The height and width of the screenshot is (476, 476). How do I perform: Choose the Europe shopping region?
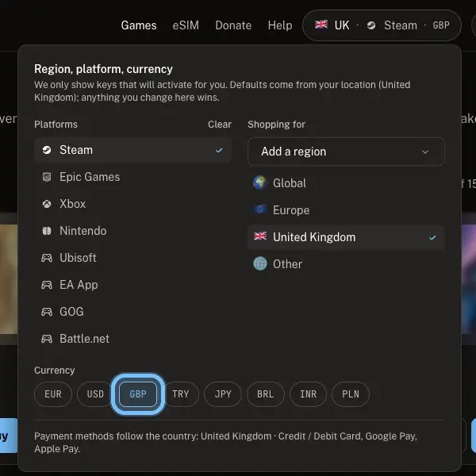point(346,210)
